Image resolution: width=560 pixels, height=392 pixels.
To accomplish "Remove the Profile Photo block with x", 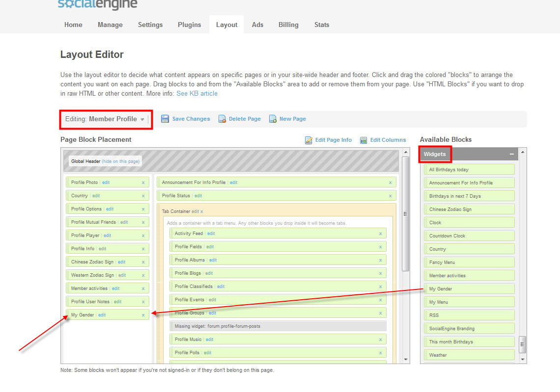I will [143, 183].
